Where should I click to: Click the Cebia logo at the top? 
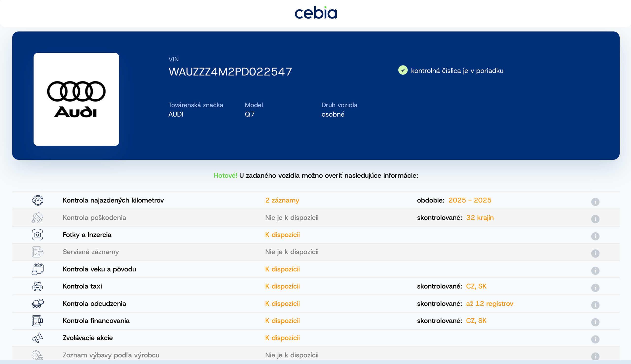click(316, 13)
